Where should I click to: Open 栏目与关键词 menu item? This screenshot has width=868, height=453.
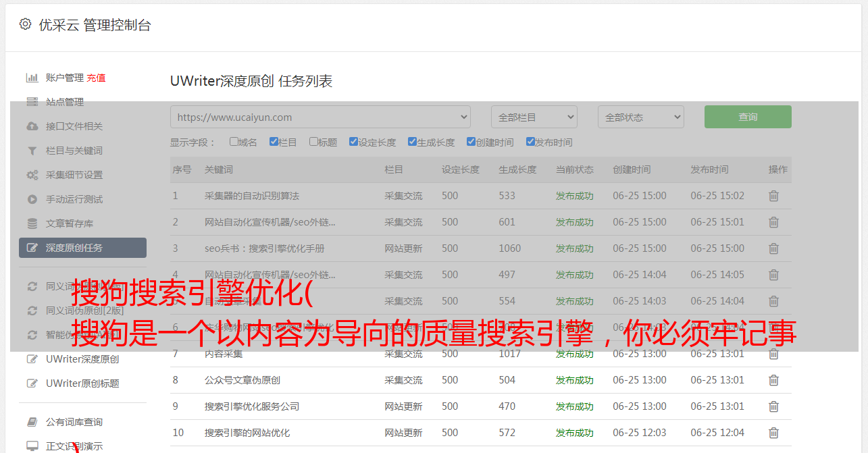[x=74, y=151]
